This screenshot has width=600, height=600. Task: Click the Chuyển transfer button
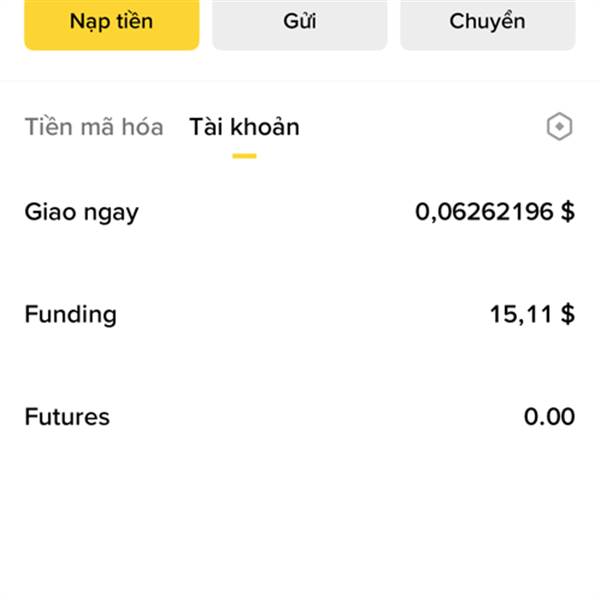click(487, 23)
